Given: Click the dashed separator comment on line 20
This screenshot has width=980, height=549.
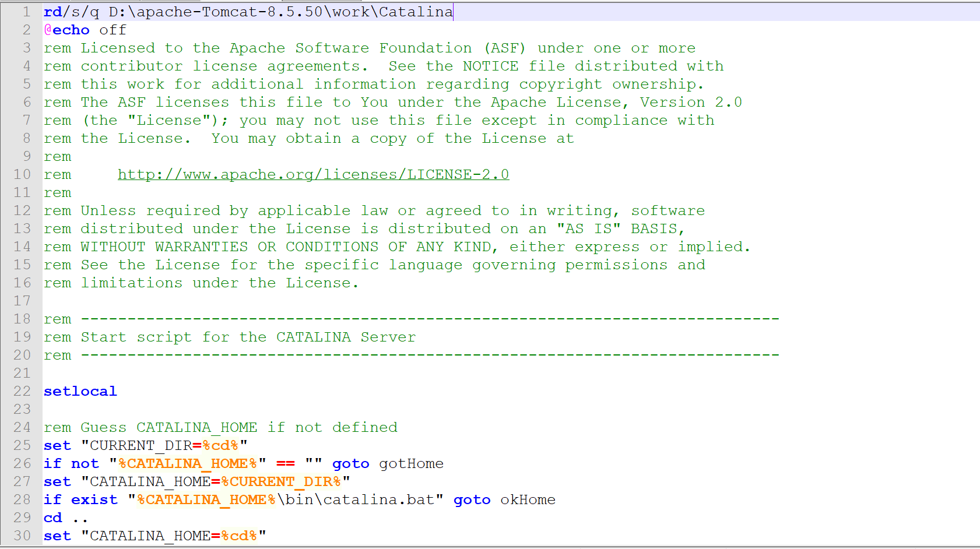Looking at the screenshot, I should coord(430,355).
